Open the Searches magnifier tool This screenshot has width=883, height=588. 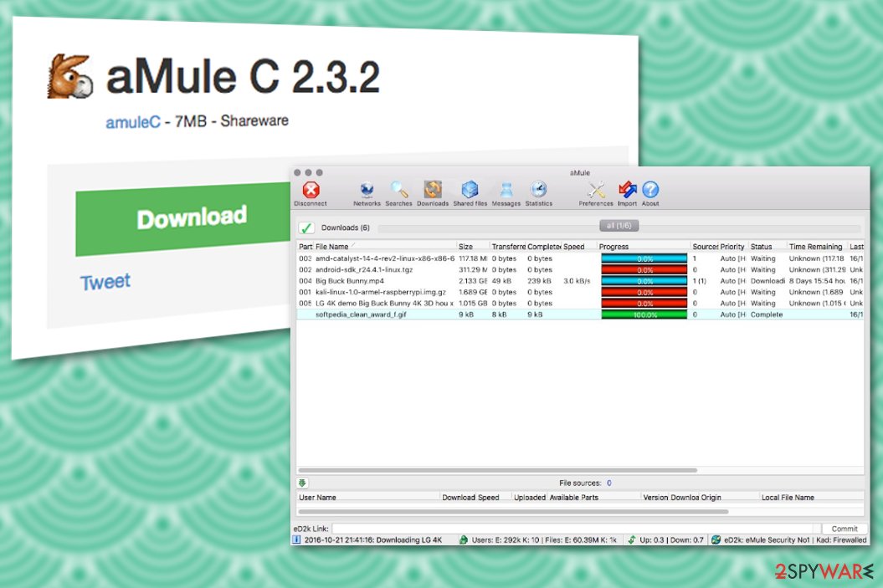pos(398,193)
